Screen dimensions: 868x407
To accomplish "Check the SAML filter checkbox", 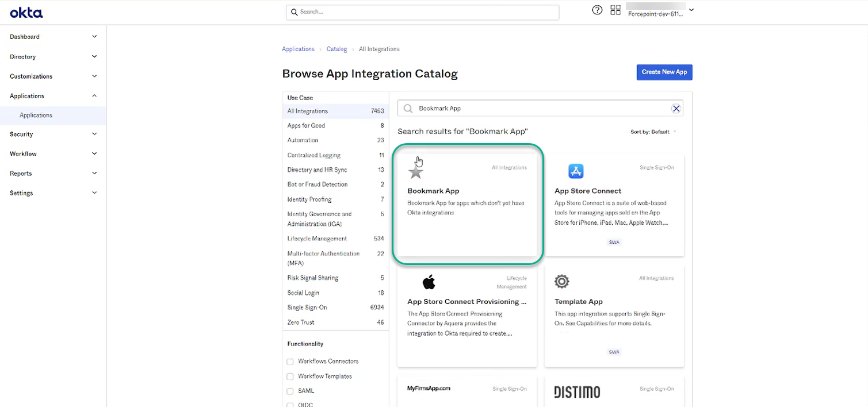I will (x=290, y=391).
